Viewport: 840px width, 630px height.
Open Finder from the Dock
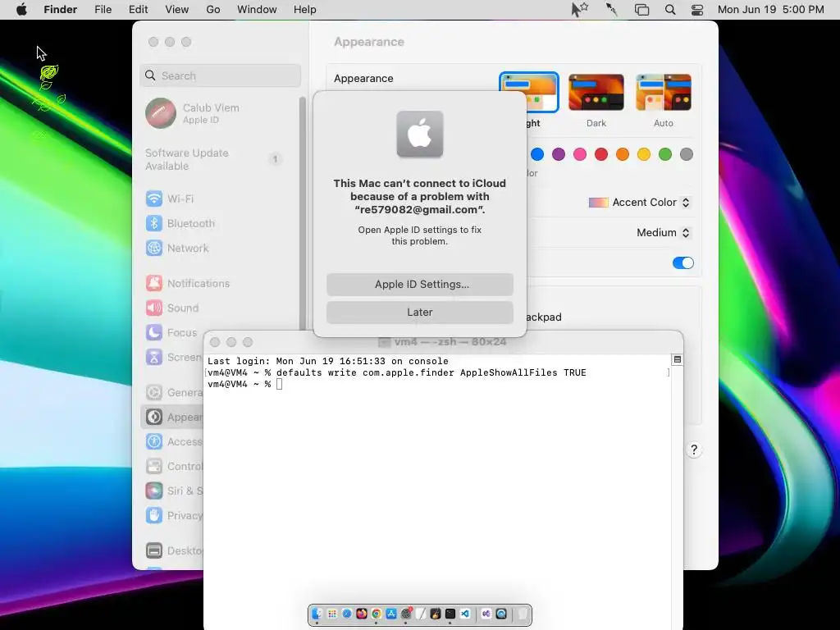317,614
